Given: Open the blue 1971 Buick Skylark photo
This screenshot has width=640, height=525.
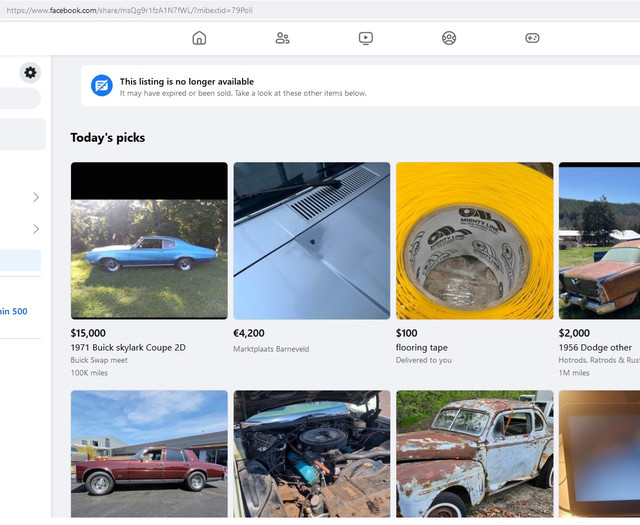Looking at the screenshot, I should [149, 240].
